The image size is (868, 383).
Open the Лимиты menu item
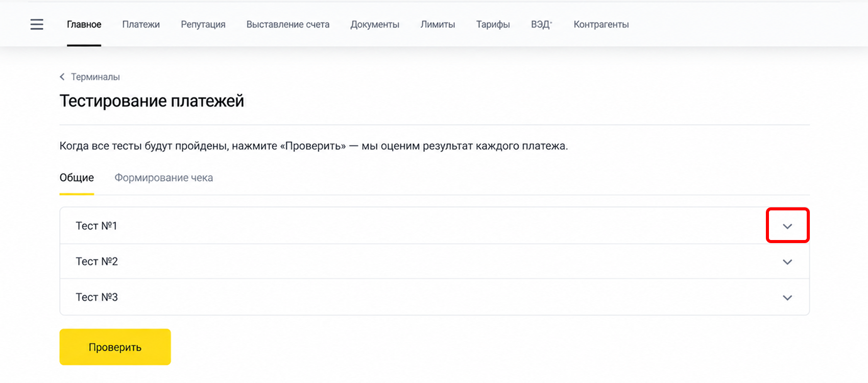tap(438, 25)
